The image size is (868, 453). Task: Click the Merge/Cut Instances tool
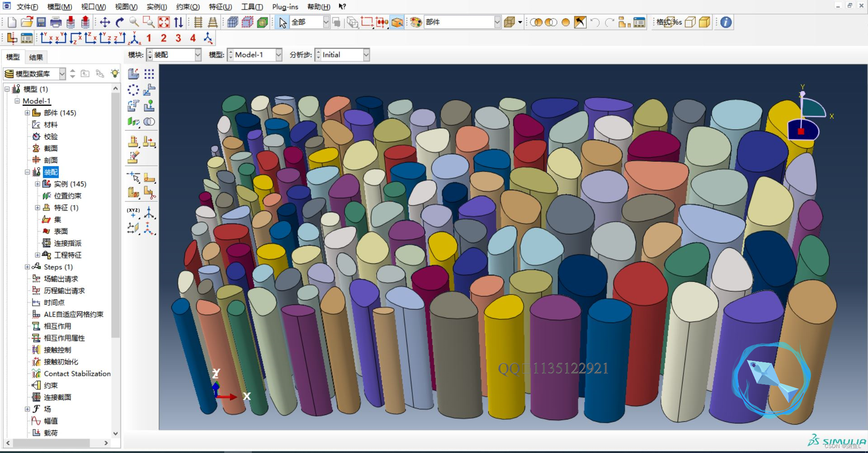pos(149,121)
